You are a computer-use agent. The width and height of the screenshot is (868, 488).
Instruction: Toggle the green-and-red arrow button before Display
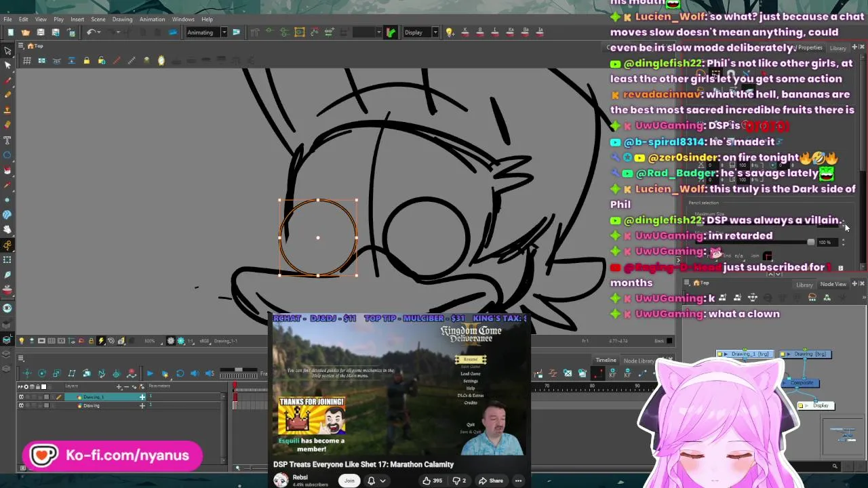tap(391, 33)
